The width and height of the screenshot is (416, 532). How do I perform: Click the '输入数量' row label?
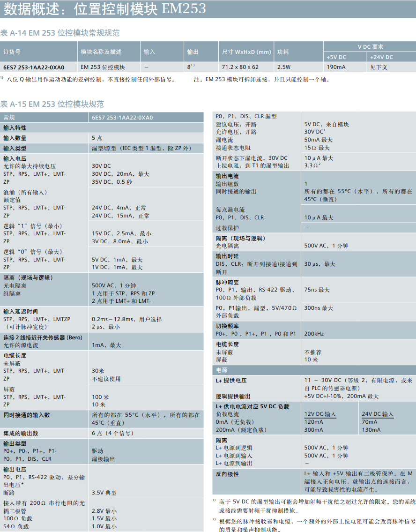pyautogui.click(x=15, y=138)
